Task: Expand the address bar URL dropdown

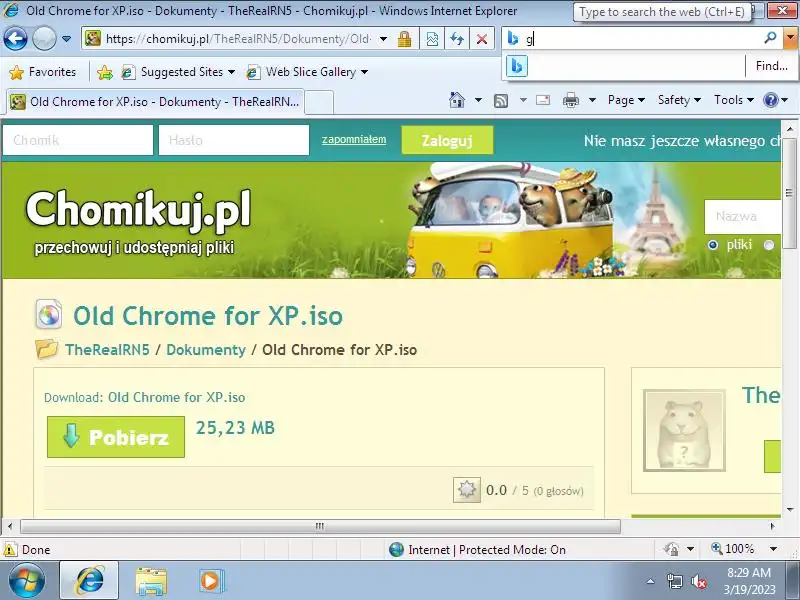Action: [x=384, y=39]
